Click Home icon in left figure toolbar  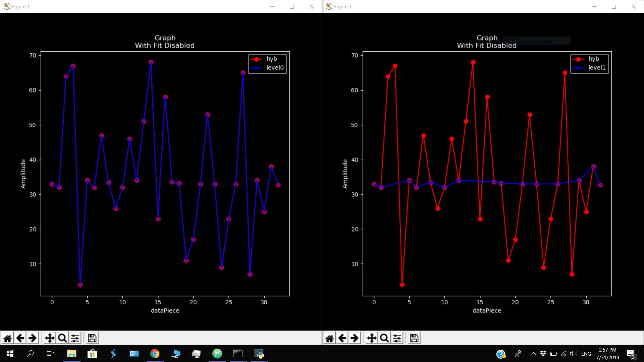coord(7,338)
